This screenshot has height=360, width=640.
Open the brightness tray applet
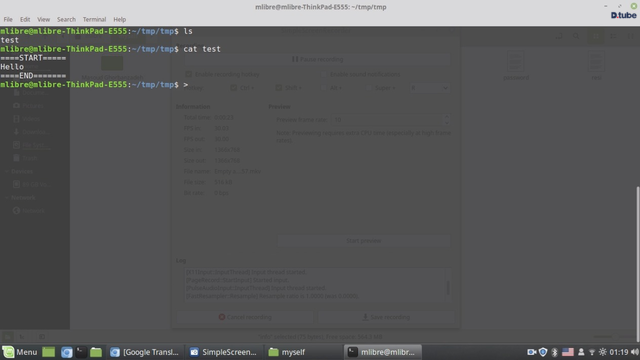pyautogui.click(x=602, y=352)
